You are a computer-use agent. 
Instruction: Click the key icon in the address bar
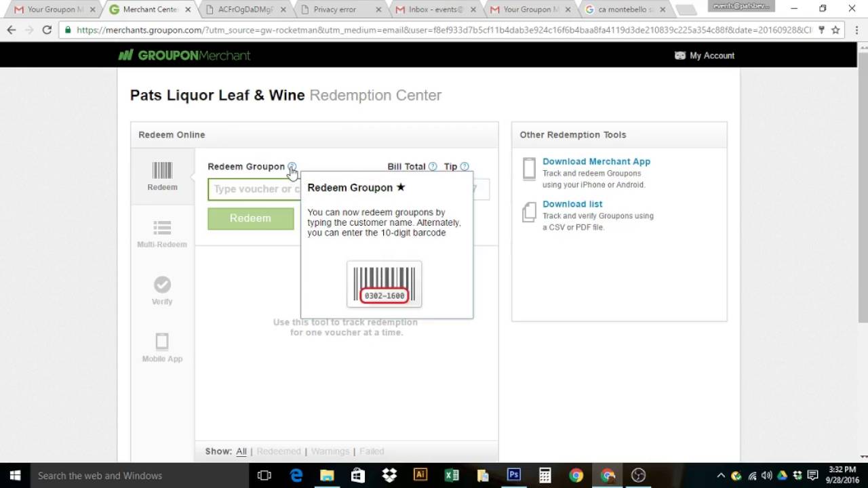[821, 30]
